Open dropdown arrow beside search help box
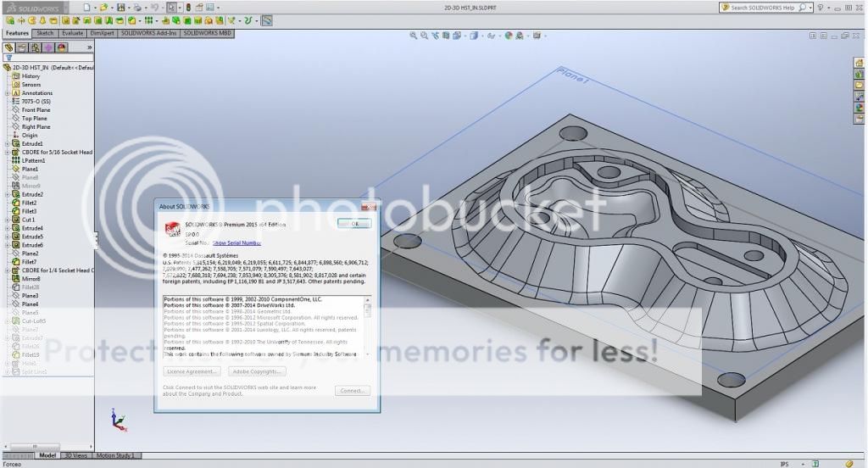The height and width of the screenshot is (468, 868). point(811,7)
